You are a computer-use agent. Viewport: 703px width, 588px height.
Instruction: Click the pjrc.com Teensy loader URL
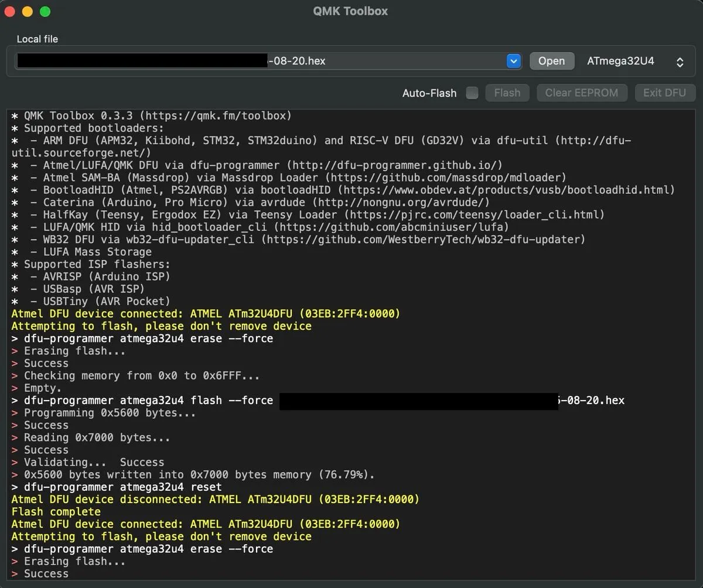click(x=474, y=215)
